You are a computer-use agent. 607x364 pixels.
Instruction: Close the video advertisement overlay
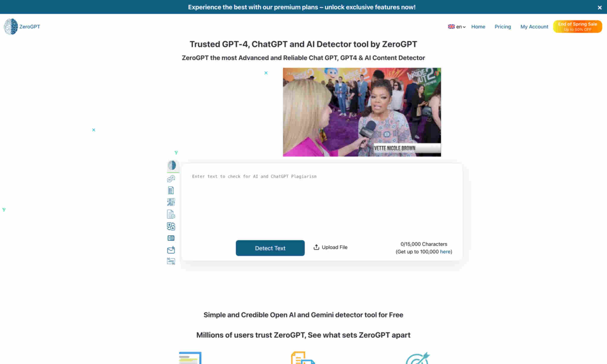266,72
